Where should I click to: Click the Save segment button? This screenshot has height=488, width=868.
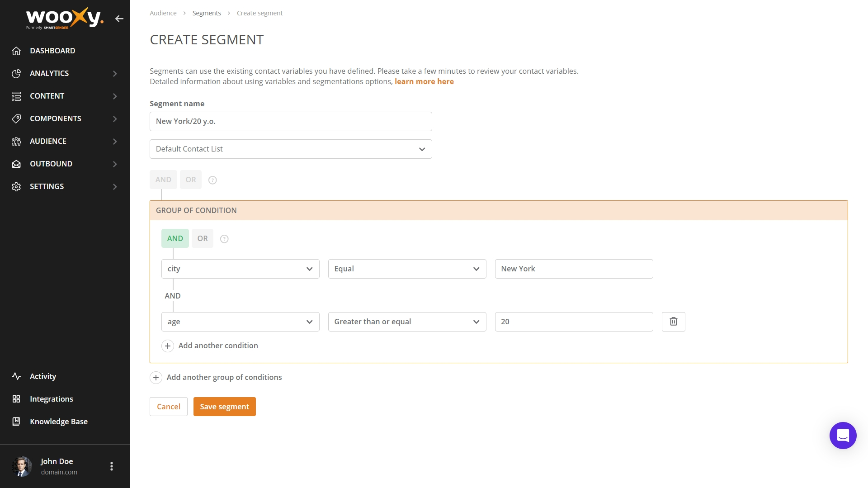(224, 406)
